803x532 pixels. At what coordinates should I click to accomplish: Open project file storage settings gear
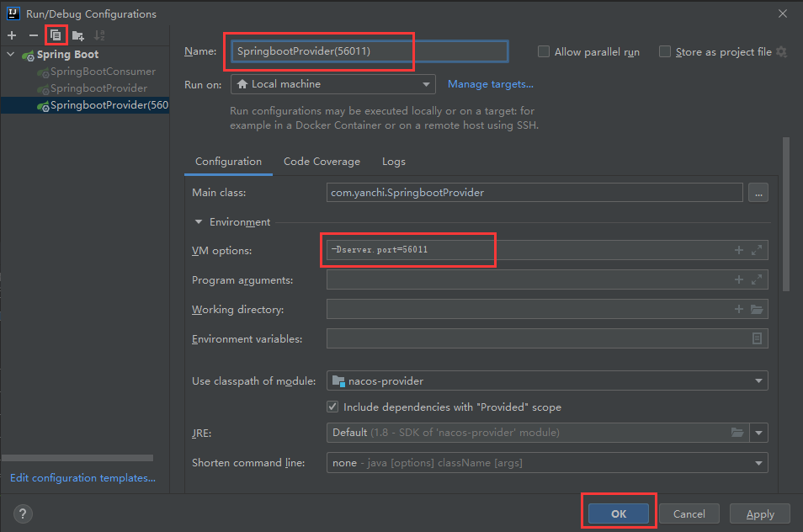tap(781, 51)
